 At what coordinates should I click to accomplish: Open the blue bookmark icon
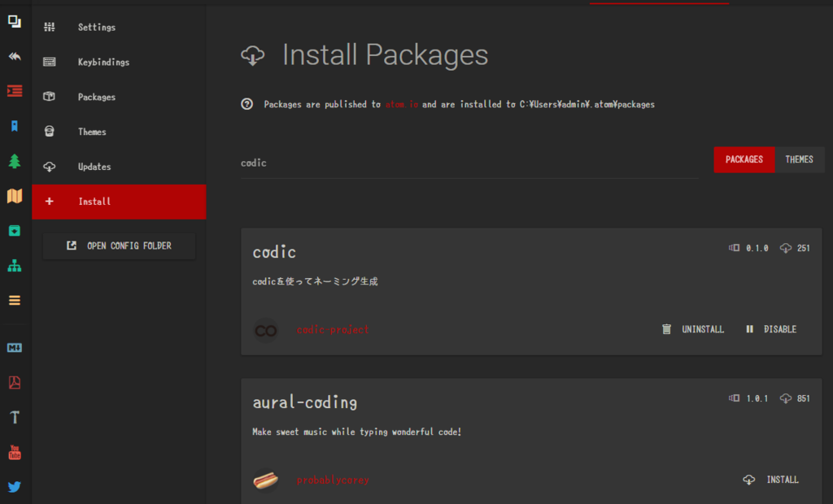pyautogui.click(x=15, y=126)
